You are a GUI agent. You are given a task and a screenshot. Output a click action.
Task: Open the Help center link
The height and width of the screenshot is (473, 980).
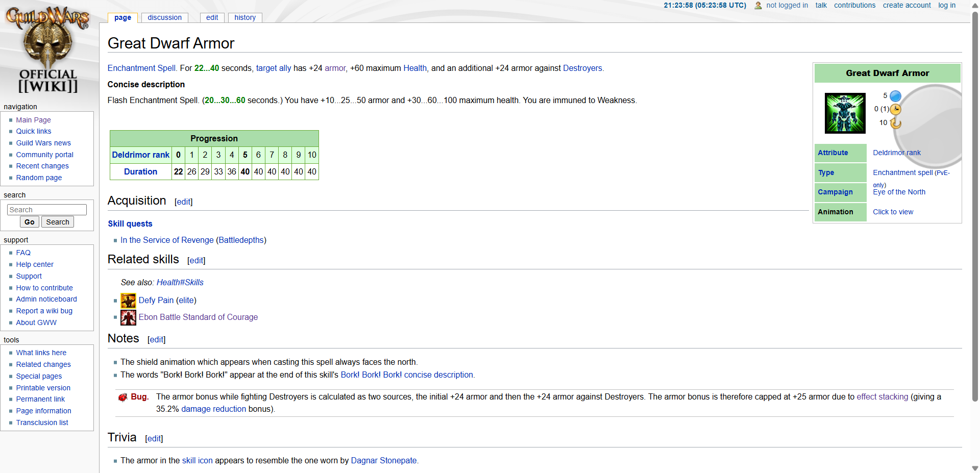click(35, 264)
